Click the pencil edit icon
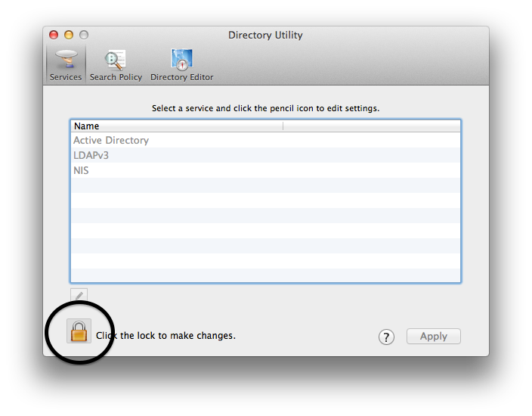532x416 pixels. click(x=79, y=296)
